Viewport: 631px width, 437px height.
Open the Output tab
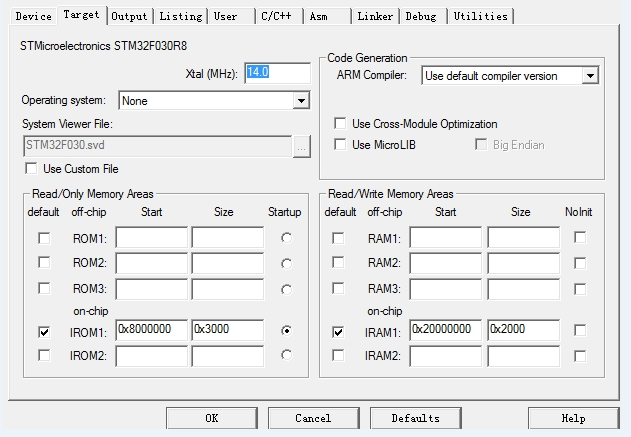(x=129, y=16)
